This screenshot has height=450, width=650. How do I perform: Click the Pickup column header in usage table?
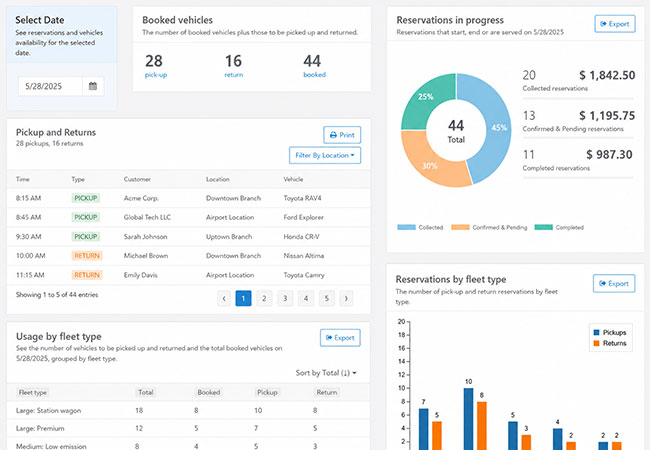tap(267, 392)
